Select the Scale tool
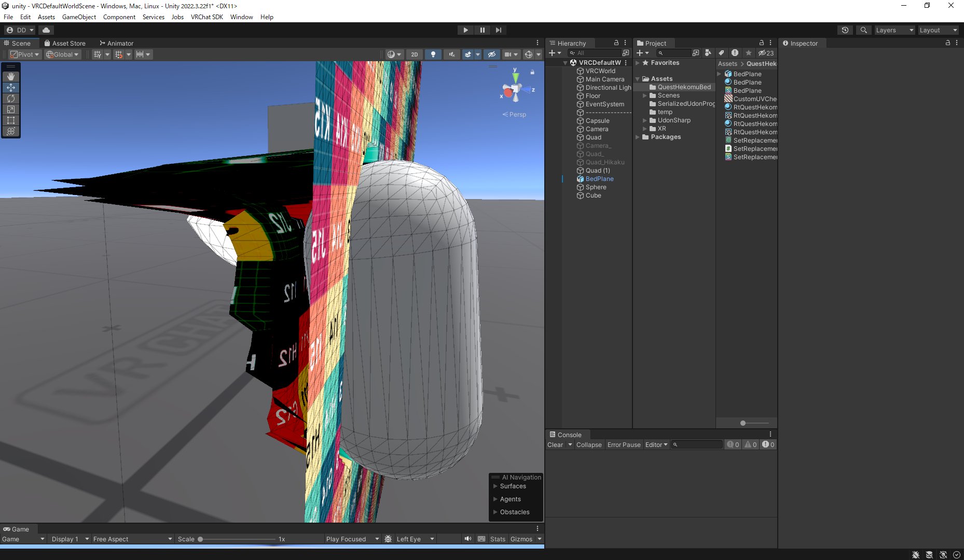 [x=11, y=109]
